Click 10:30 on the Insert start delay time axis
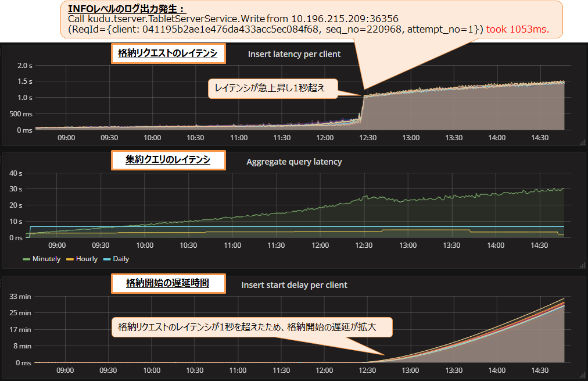Image resolution: width=588 pixels, height=381 pixels. click(195, 371)
